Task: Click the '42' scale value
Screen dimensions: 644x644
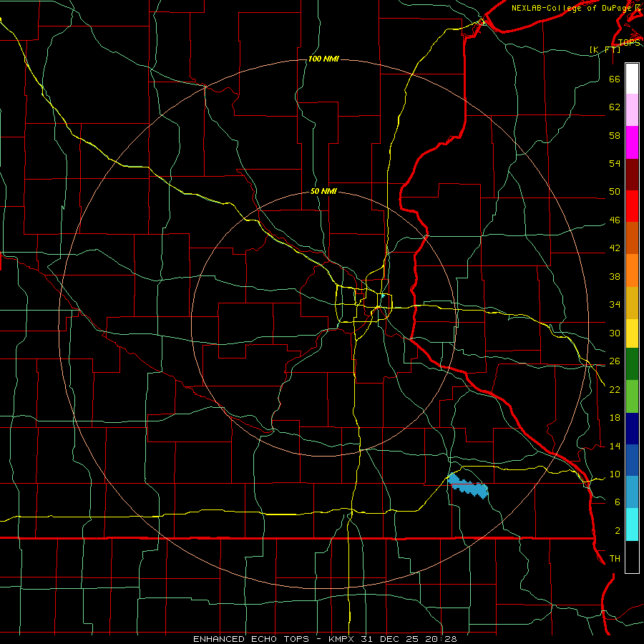Action: pyautogui.click(x=615, y=248)
